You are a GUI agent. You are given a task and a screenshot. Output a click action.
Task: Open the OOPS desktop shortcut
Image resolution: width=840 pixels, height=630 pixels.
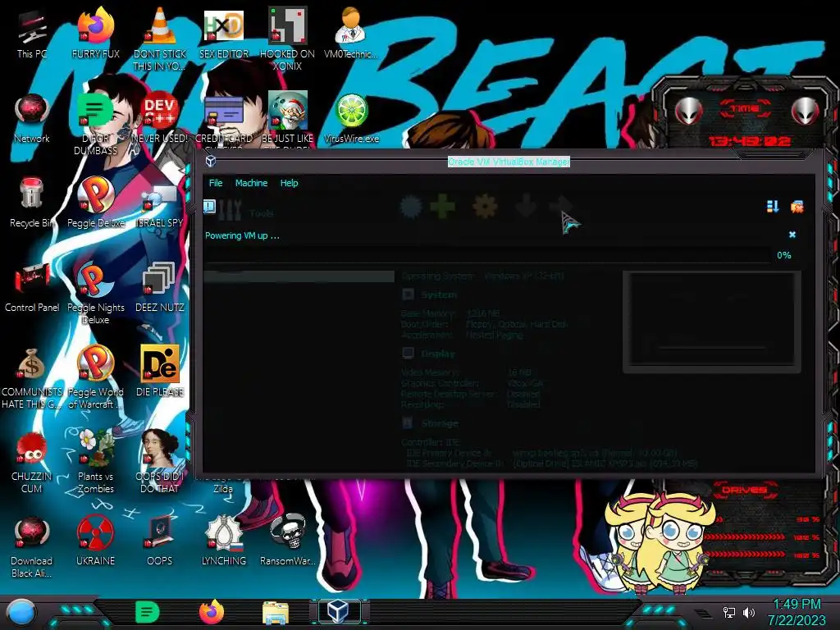tap(160, 541)
